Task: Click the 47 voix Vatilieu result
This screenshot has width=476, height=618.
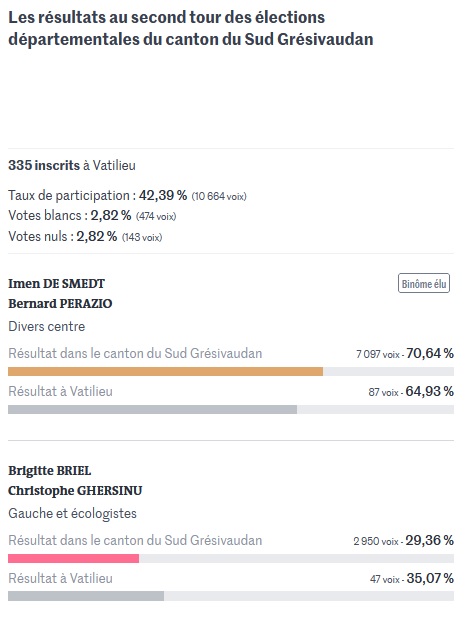Action: (x=385, y=579)
